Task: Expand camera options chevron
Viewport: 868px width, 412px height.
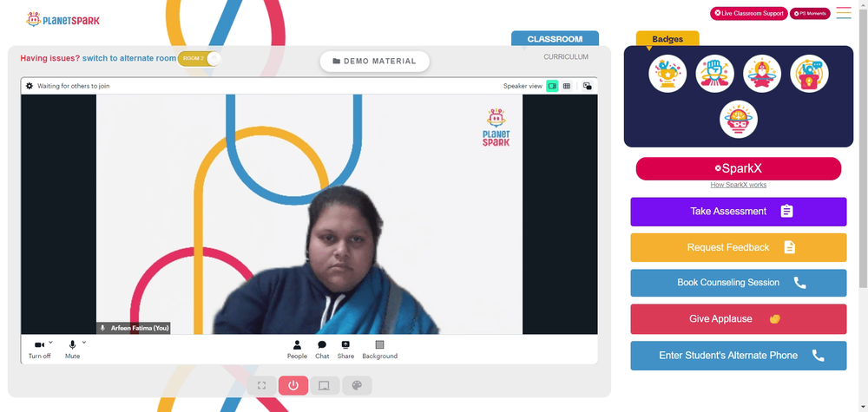Action: click(51, 343)
